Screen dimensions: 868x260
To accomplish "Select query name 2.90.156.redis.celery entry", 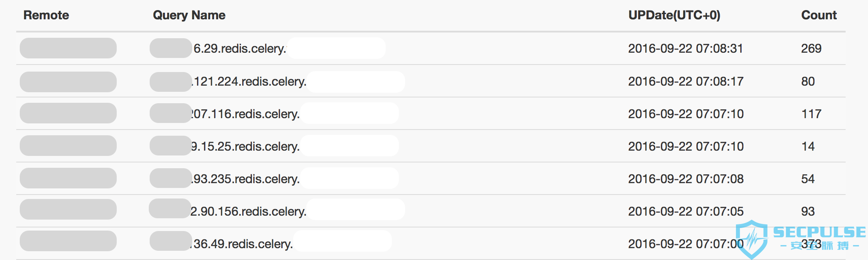I will 248,211.
